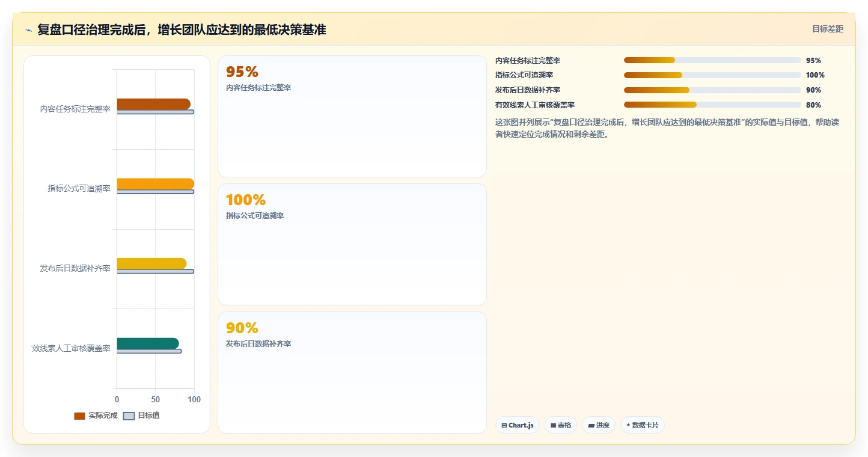Viewport: 868px width, 457px height.
Task: Select the 进度 tag chip
Action: click(x=599, y=425)
